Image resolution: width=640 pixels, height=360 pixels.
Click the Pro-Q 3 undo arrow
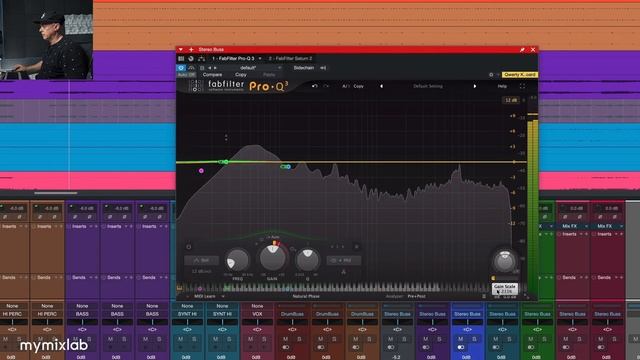pos(314,86)
